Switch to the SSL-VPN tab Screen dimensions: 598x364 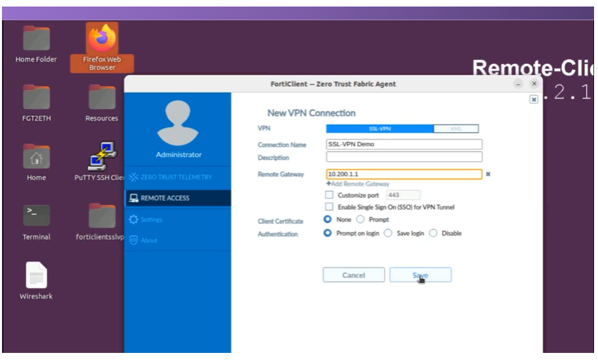(380, 129)
